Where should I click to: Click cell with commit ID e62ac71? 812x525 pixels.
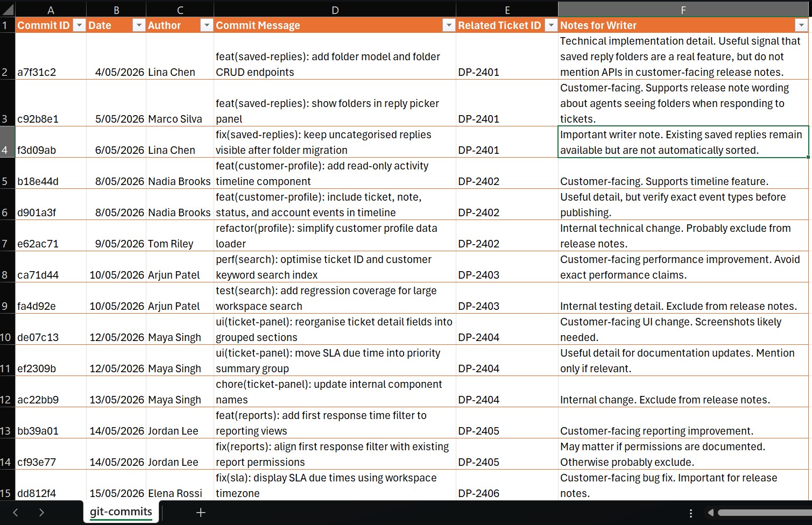tap(51, 236)
